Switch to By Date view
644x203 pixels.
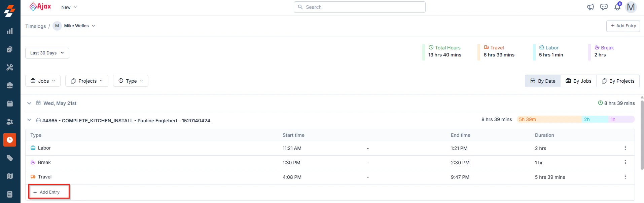(x=543, y=81)
